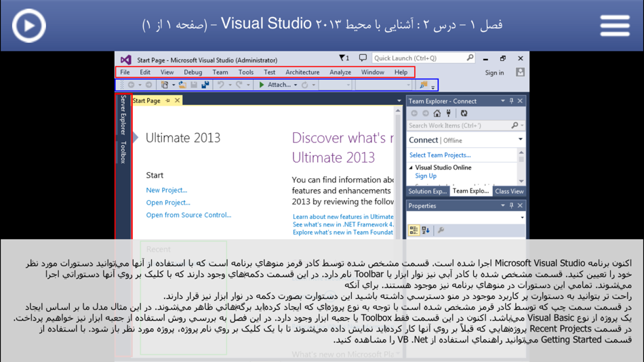Open the File menu

tap(125, 73)
